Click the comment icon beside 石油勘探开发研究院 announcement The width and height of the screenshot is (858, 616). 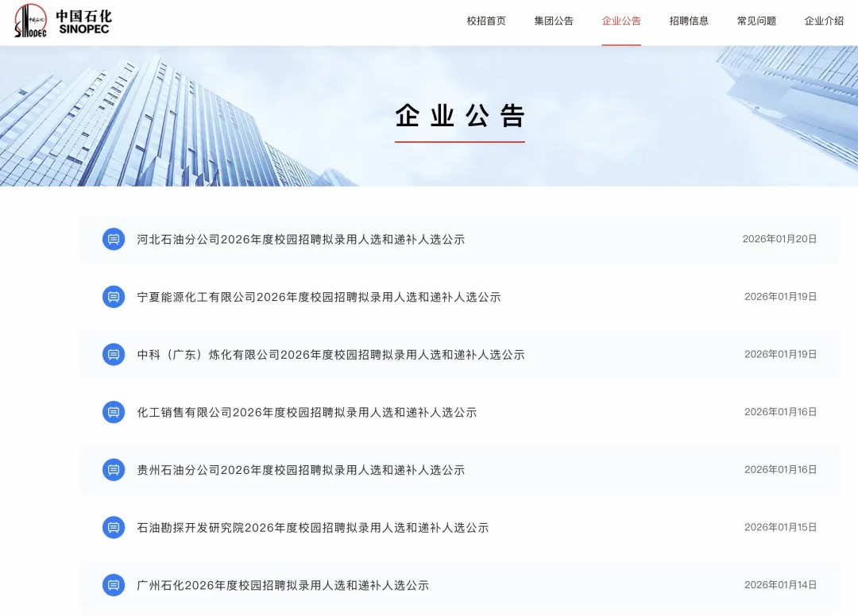point(113,527)
